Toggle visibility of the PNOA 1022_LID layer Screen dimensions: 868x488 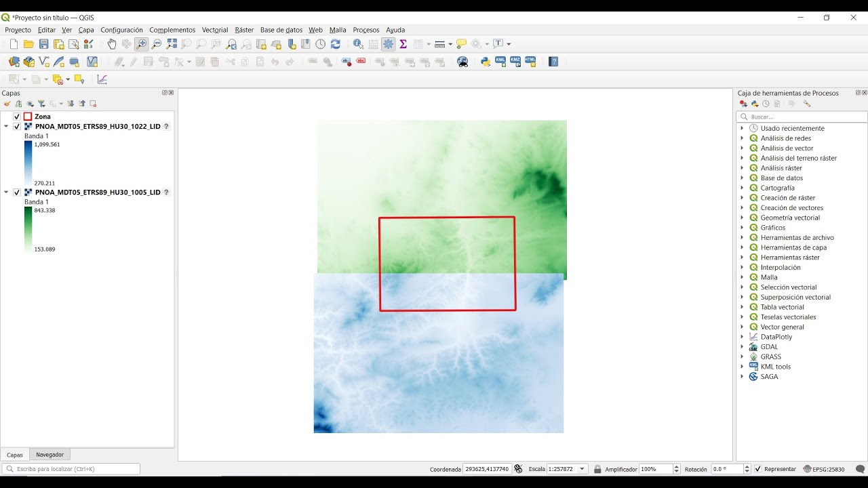(17, 127)
